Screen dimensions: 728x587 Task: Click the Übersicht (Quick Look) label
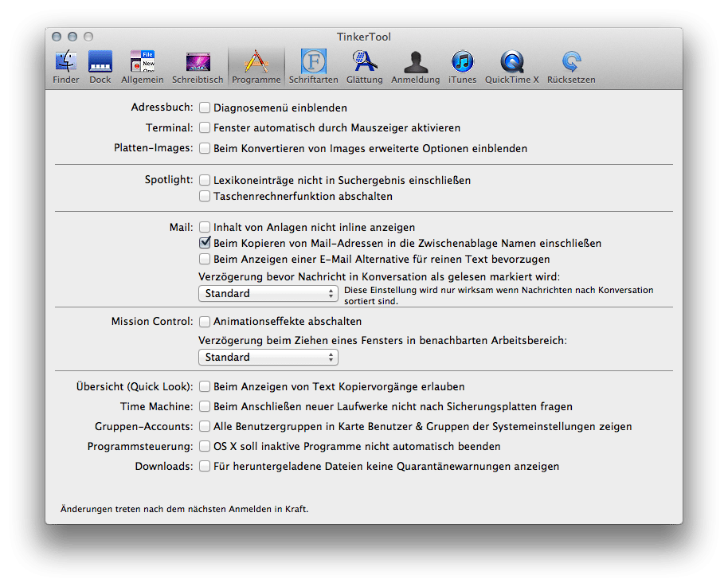(x=135, y=387)
